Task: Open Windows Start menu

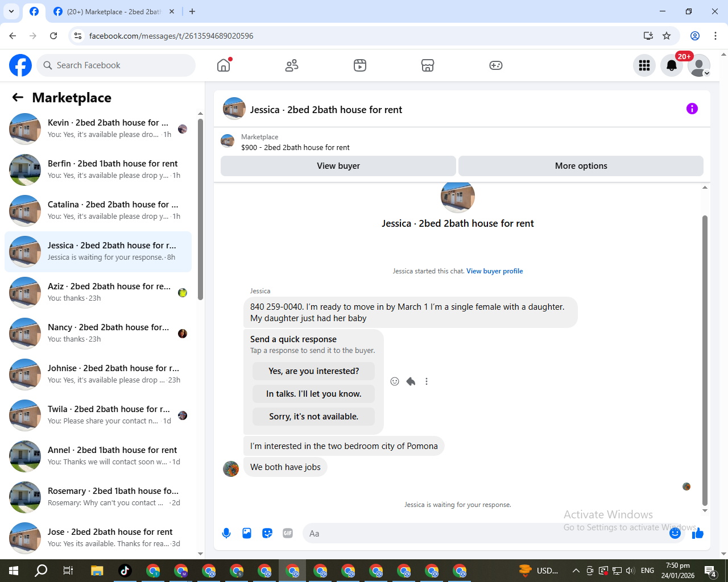Action: tap(14, 571)
